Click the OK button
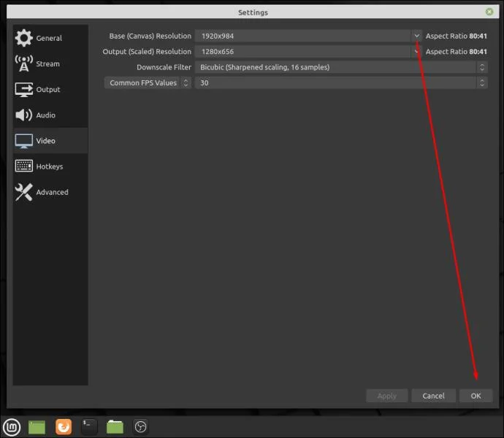This screenshot has width=504, height=438. pos(476,396)
